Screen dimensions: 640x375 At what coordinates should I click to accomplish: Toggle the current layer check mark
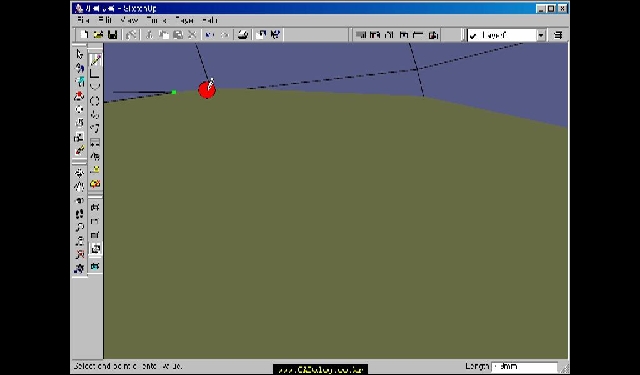(x=473, y=36)
